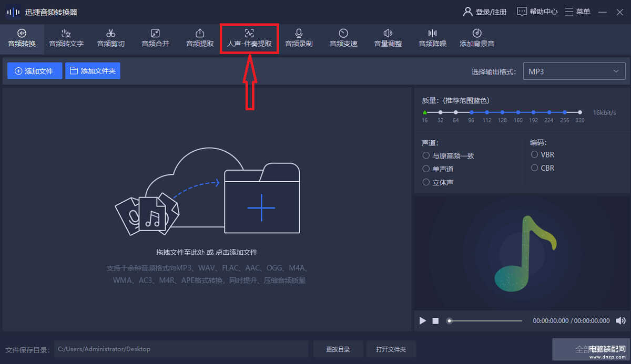The height and width of the screenshot is (364, 631).
Task: Click the app logo in title bar
Action: pos(13,12)
